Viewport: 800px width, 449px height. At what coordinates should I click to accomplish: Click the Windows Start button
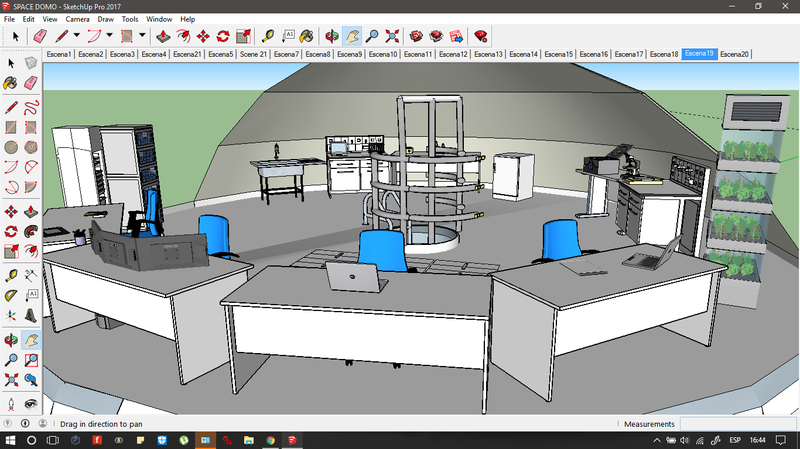coord(9,440)
